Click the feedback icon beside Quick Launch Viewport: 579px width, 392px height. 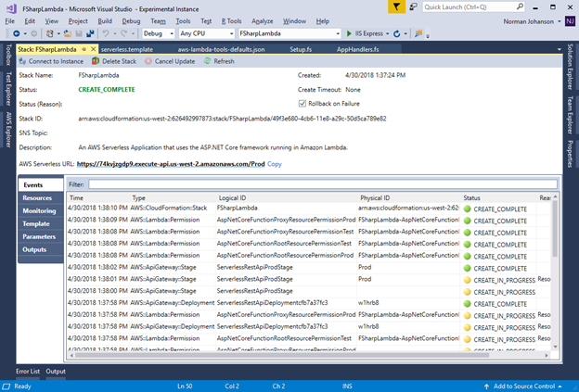click(x=414, y=6)
